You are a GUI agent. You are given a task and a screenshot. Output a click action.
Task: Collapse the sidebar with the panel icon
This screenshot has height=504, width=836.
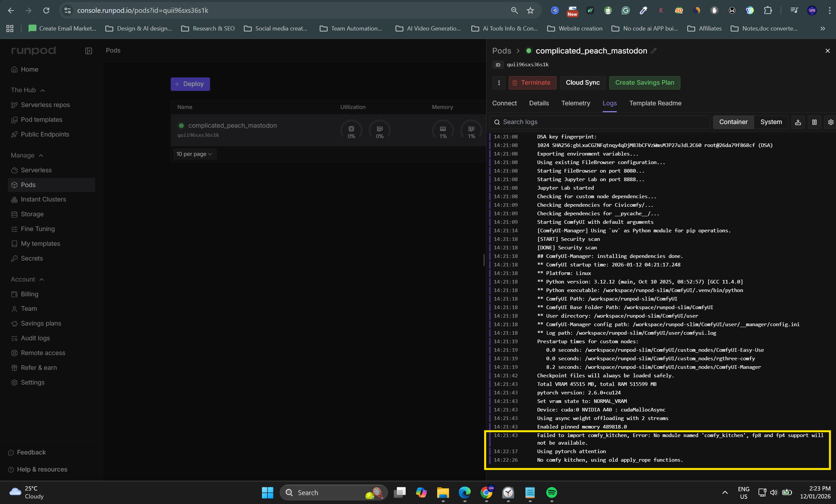[x=88, y=51]
